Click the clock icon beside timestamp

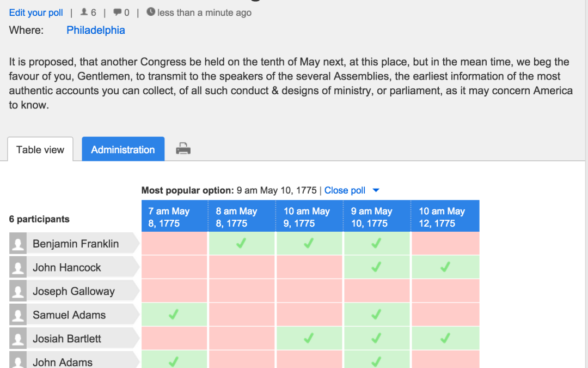click(x=151, y=11)
